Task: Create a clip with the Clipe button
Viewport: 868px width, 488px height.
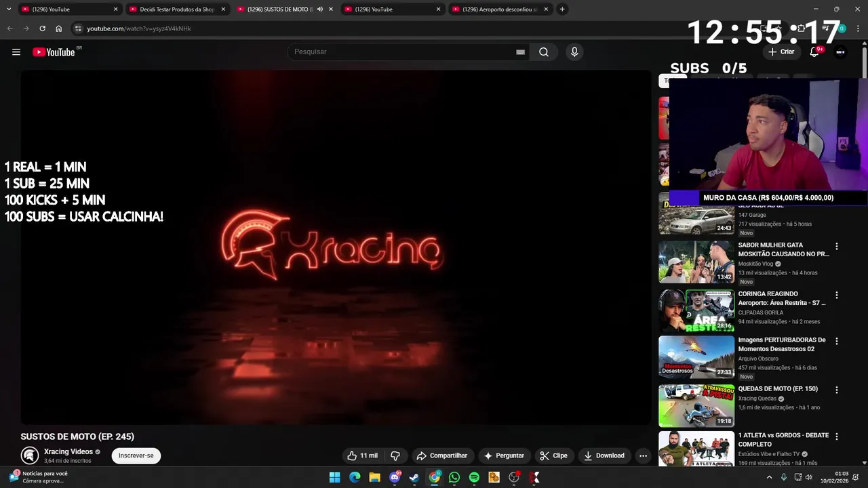Action: 554,455
